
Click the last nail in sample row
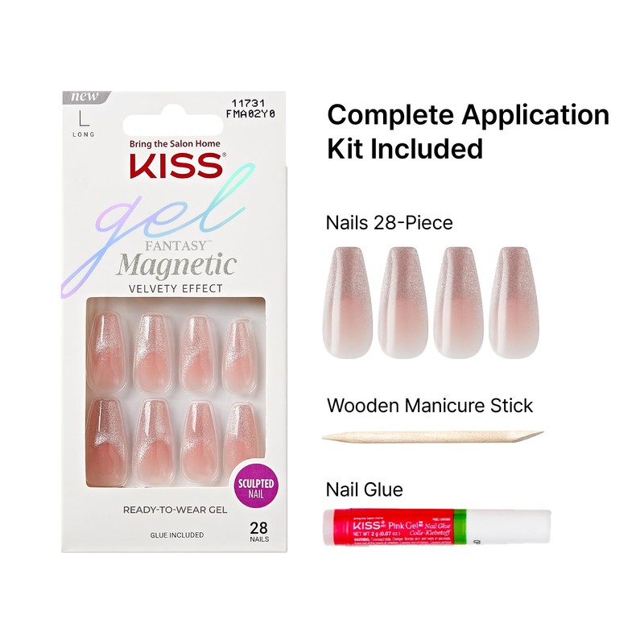coord(514,303)
